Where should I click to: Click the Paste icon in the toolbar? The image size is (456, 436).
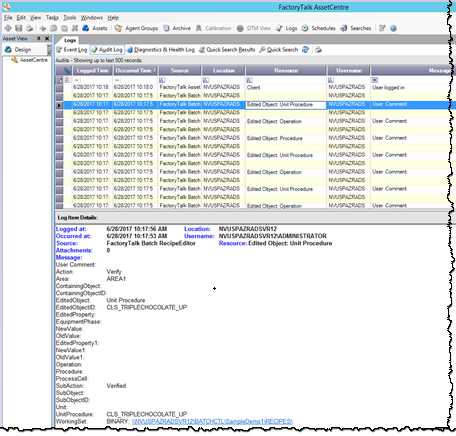(x=64, y=28)
